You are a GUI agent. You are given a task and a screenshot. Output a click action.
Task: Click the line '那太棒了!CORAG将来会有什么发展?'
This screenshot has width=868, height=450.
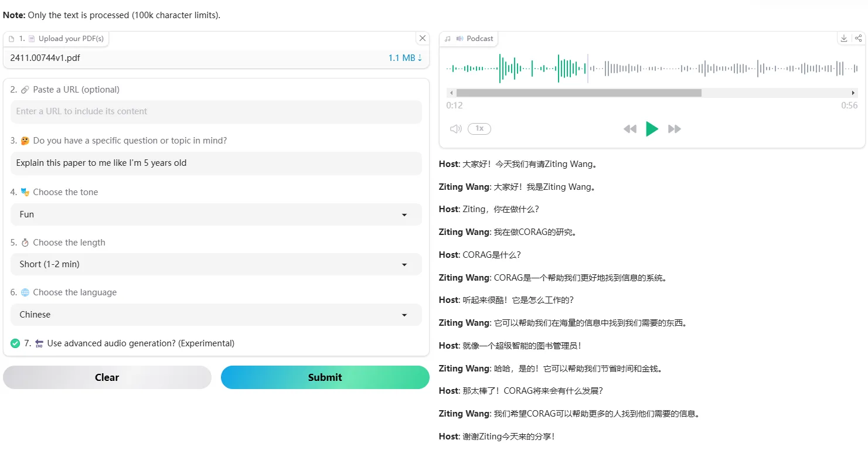[x=533, y=391]
